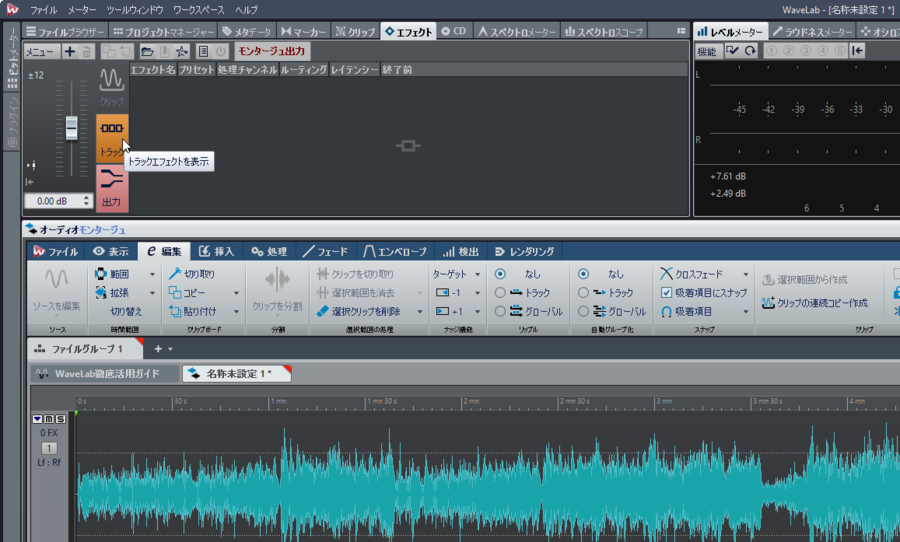Viewport: 900px width, 542px height.
Task: Expand the 拡張 dropdown arrow
Action: point(152,293)
